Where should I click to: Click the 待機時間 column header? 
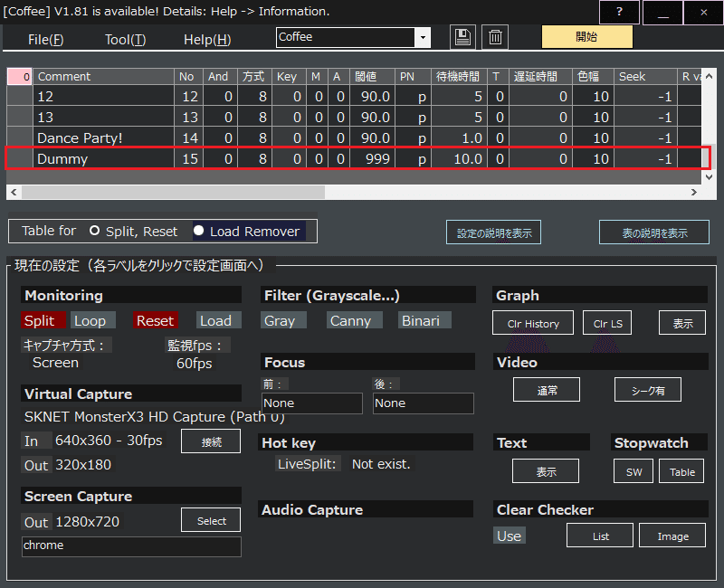click(x=459, y=76)
